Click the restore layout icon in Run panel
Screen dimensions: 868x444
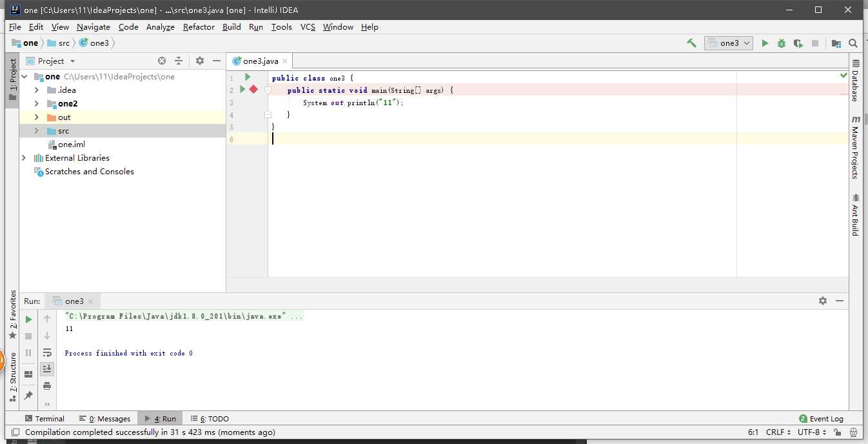pos(28,374)
